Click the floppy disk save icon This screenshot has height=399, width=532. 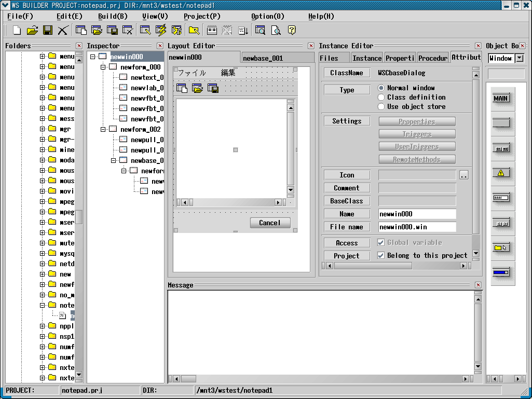point(47,30)
